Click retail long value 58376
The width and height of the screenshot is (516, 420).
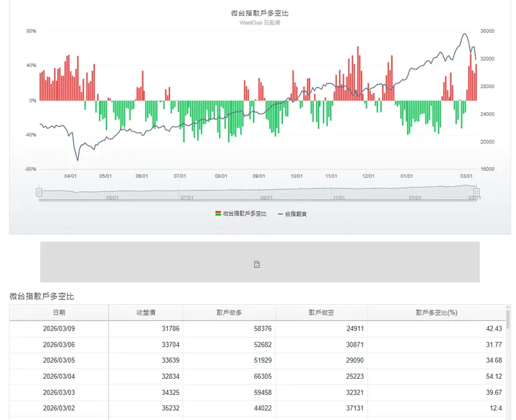point(263,329)
